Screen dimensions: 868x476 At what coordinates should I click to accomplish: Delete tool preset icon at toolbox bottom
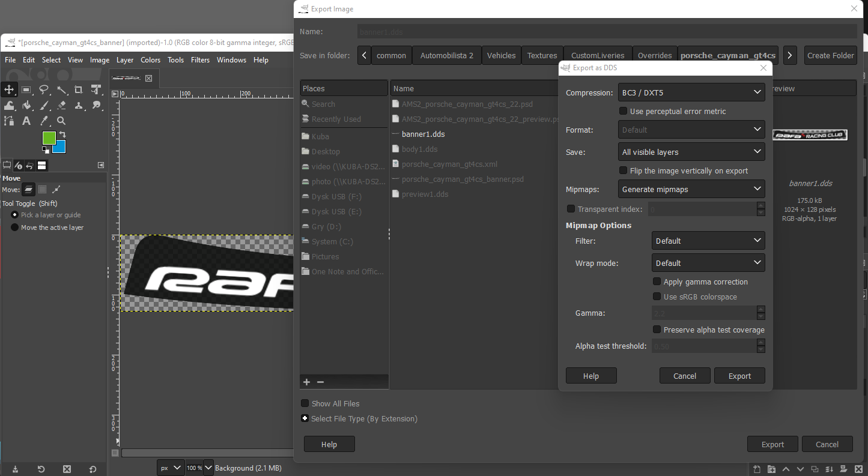click(67, 469)
